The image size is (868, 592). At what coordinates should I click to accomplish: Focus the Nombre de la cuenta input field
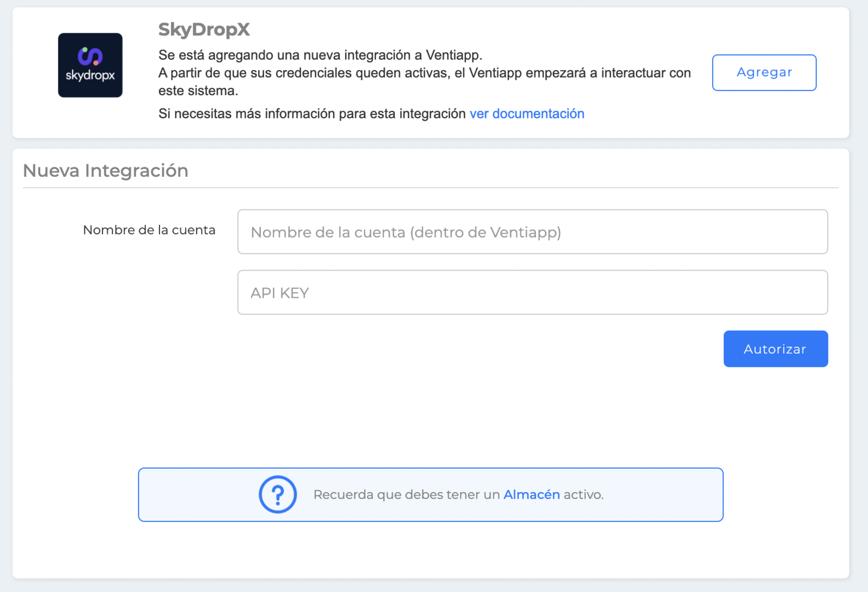pyautogui.click(x=533, y=232)
